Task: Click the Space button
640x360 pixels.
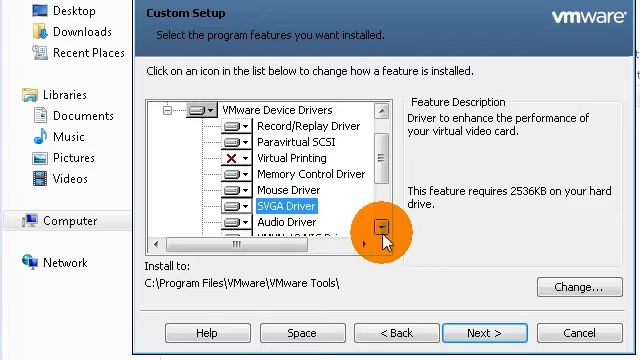Action: pos(302,333)
